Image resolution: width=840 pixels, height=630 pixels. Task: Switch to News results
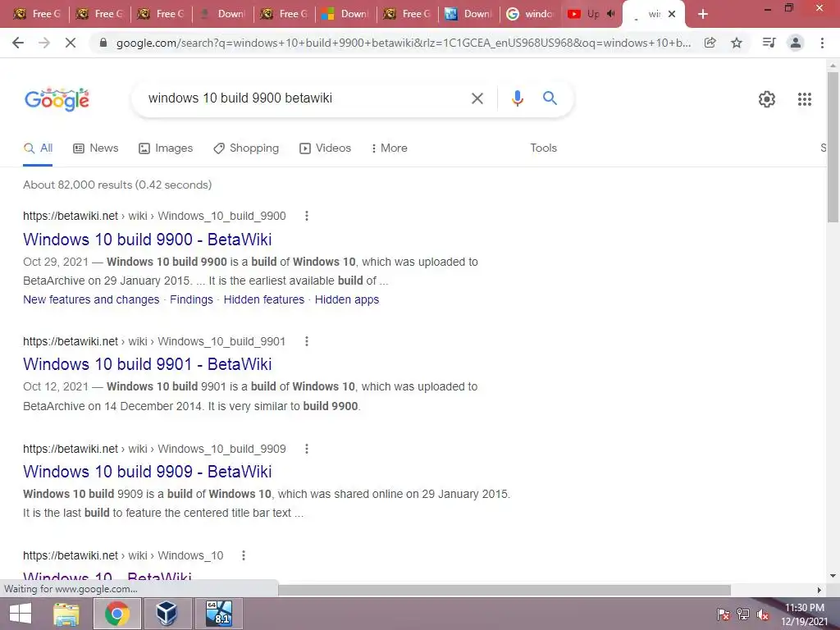[x=96, y=148]
